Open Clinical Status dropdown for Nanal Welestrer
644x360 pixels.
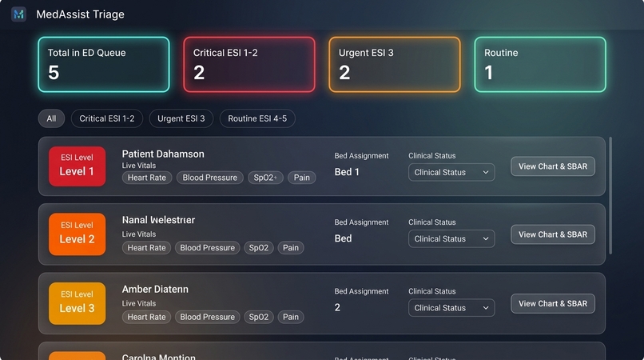pos(451,238)
